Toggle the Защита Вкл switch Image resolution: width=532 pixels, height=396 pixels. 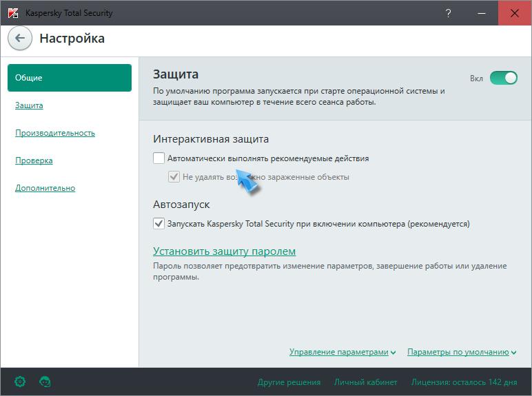[x=504, y=78]
